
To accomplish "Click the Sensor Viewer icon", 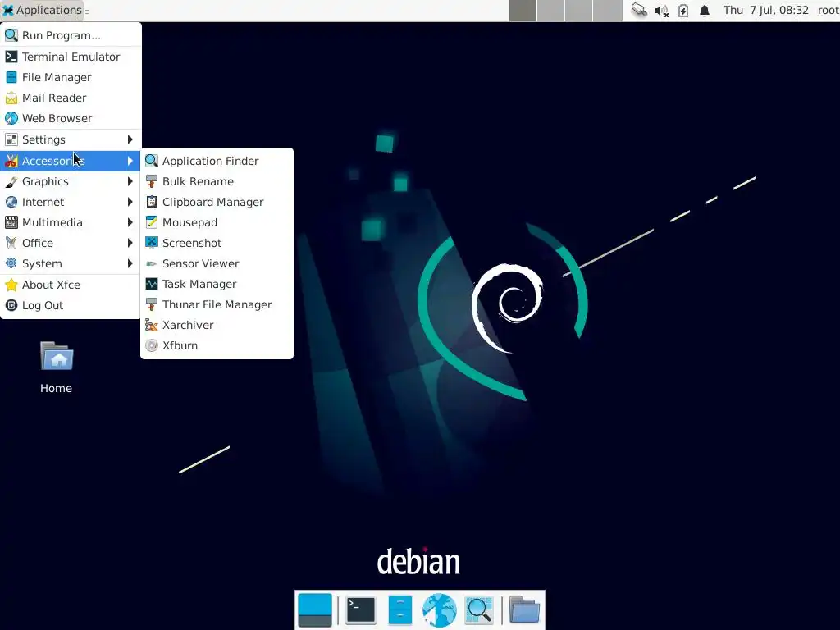I will (x=152, y=263).
